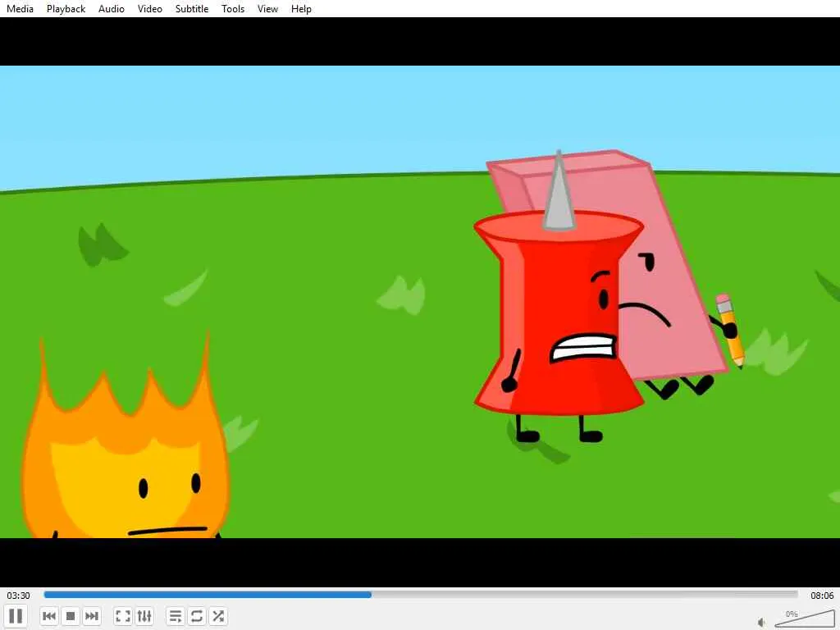Image resolution: width=840 pixels, height=630 pixels.
Task: Open the Tools menu
Action: tap(233, 8)
